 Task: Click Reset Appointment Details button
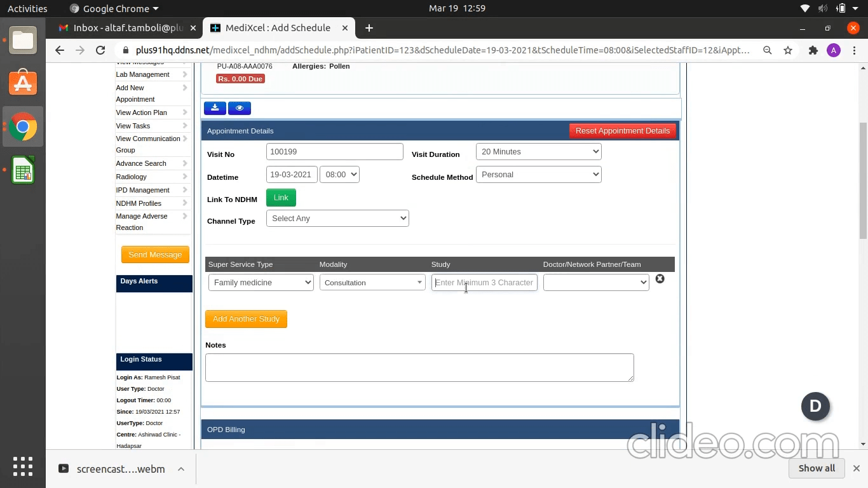[622, 131]
